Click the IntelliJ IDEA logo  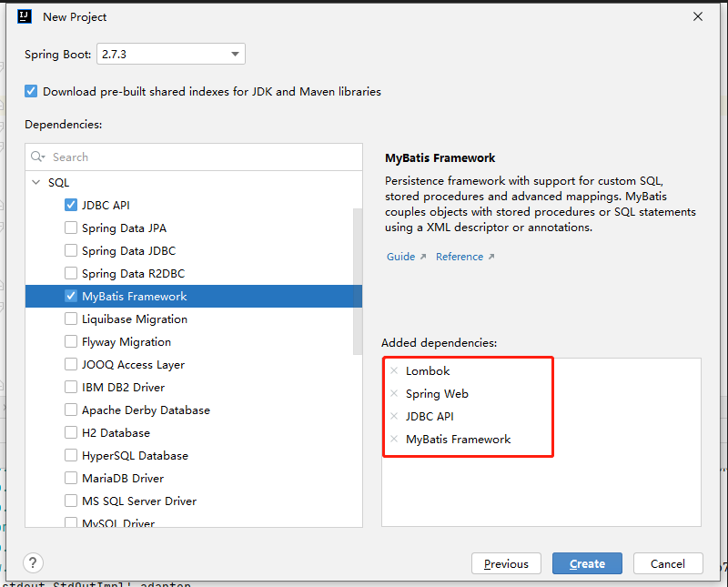[x=25, y=15]
